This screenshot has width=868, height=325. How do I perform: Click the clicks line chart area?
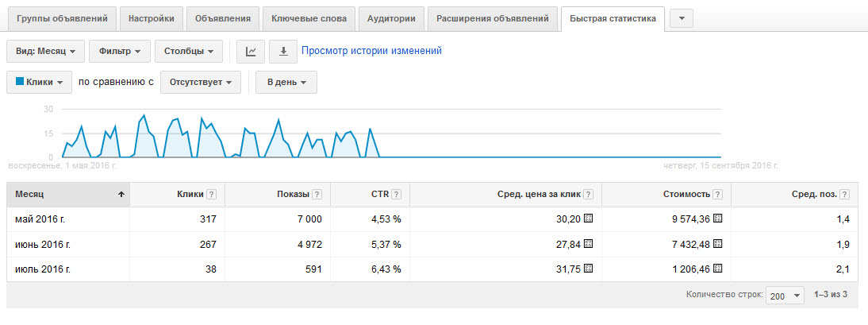tap(391, 133)
